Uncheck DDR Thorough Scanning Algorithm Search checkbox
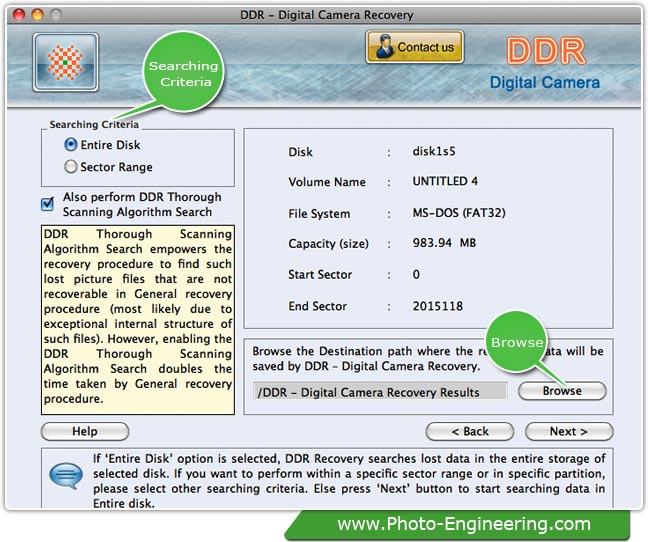This screenshot has width=648, height=542. (x=48, y=204)
